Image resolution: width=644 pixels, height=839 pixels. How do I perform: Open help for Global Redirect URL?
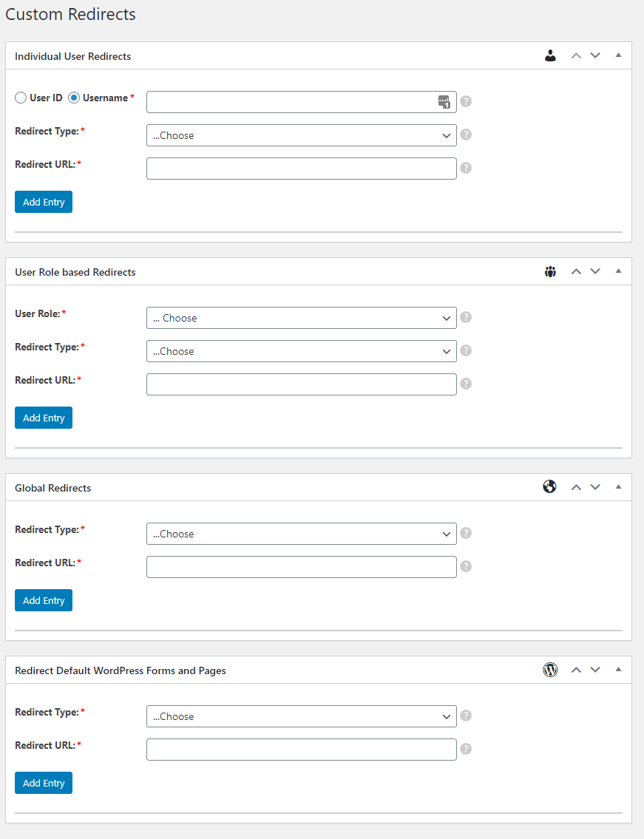coord(466,566)
